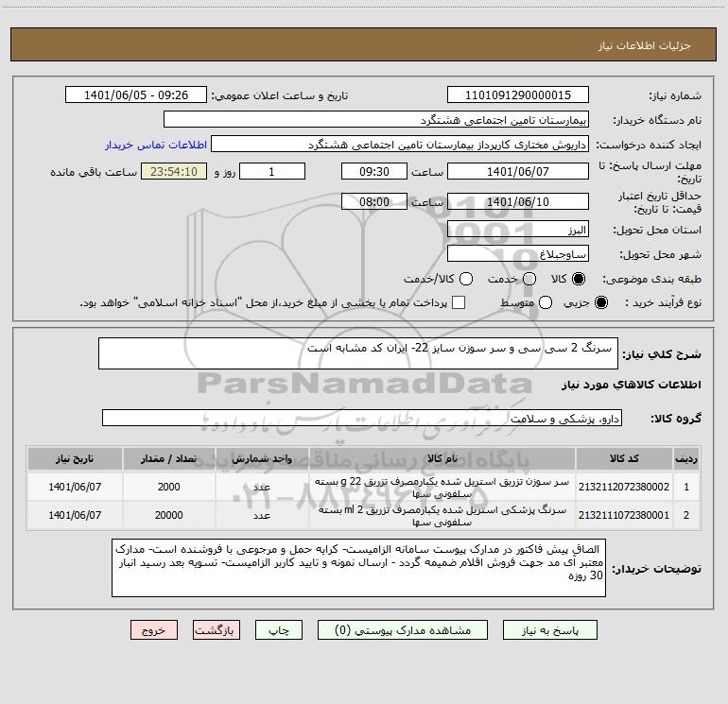Click the عدد unit cell in row 1
The height and width of the screenshot is (704, 728).
click(x=262, y=488)
